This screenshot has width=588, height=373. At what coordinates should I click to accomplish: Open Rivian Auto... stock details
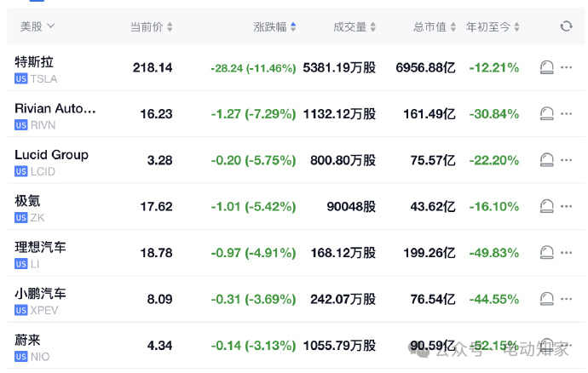click(x=55, y=108)
